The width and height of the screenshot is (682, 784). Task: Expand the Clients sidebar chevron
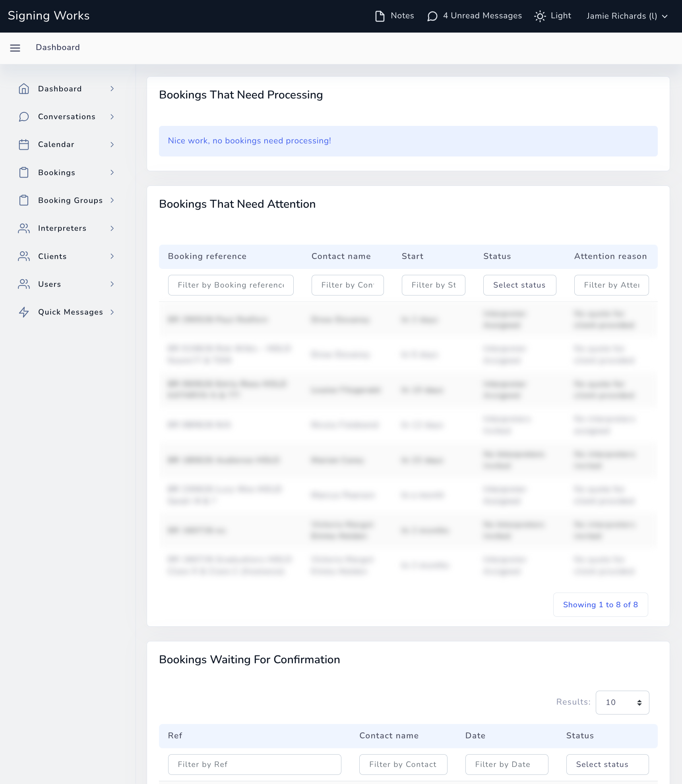pos(112,256)
